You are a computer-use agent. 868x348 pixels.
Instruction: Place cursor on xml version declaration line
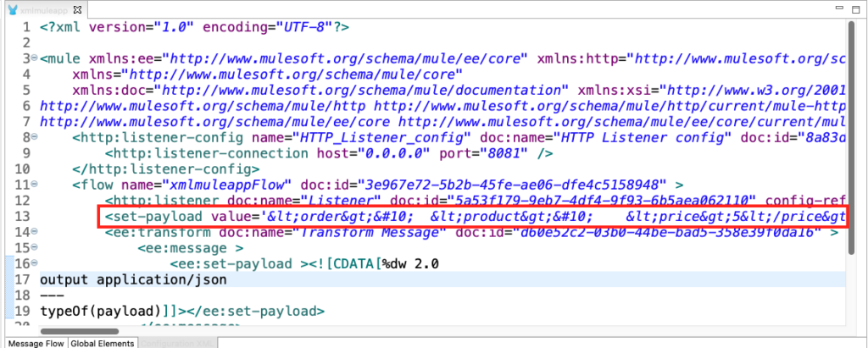[195, 27]
